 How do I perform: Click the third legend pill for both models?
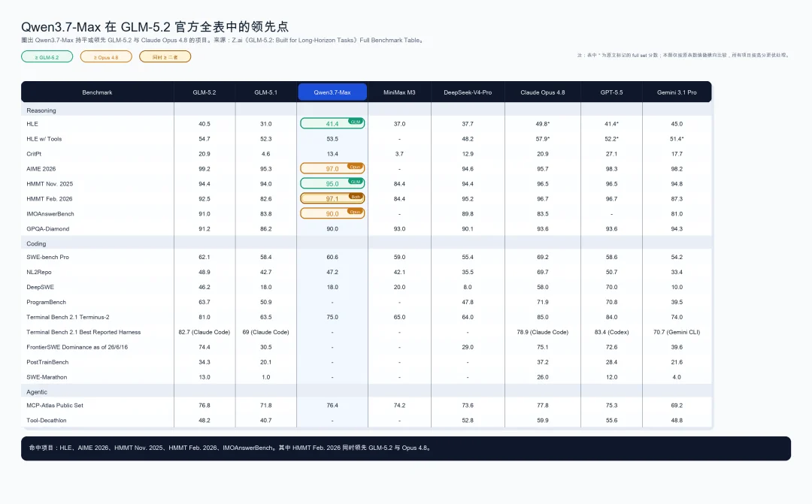pyautogui.click(x=165, y=57)
